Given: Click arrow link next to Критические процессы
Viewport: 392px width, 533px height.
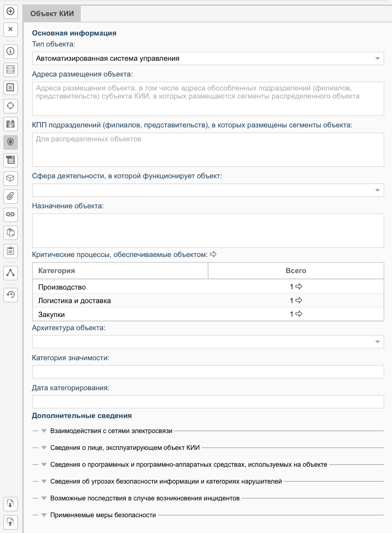Looking at the screenshot, I should click(213, 254).
